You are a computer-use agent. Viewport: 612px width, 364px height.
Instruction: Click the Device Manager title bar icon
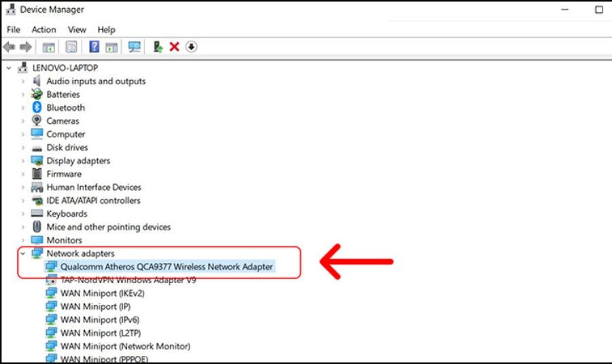(10, 10)
